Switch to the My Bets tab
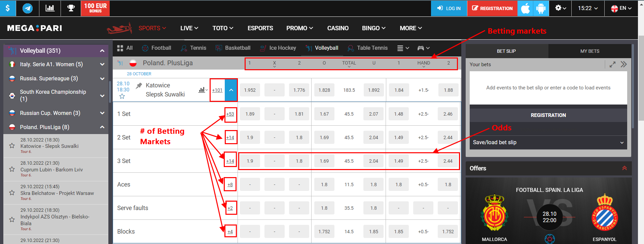644x244 pixels. coord(589,51)
